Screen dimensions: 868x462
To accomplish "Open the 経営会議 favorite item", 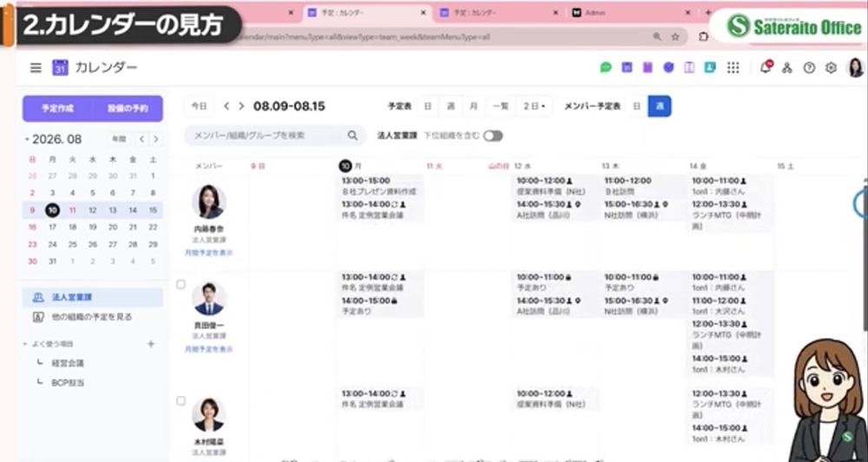I will click(68, 363).
